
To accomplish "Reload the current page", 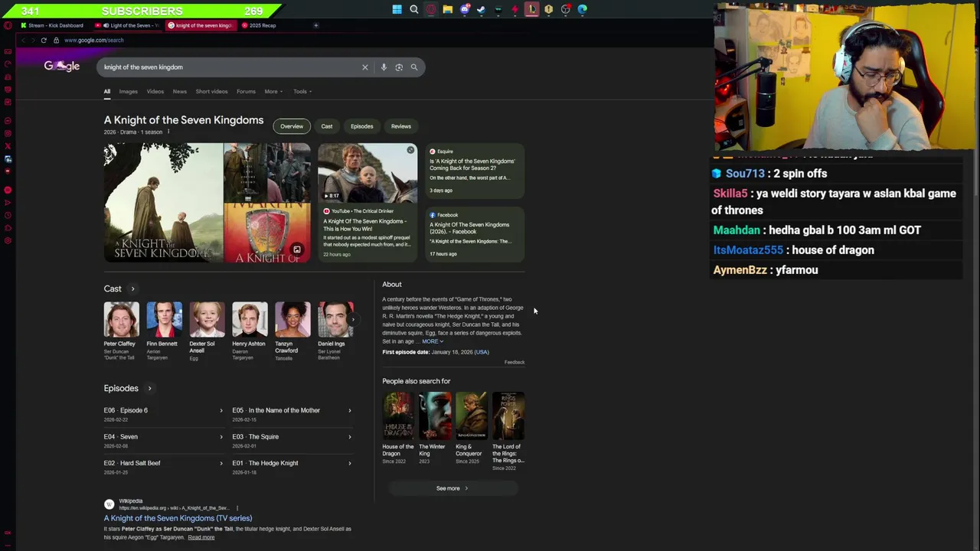I will pyautogui.click(x=44, y=40).
